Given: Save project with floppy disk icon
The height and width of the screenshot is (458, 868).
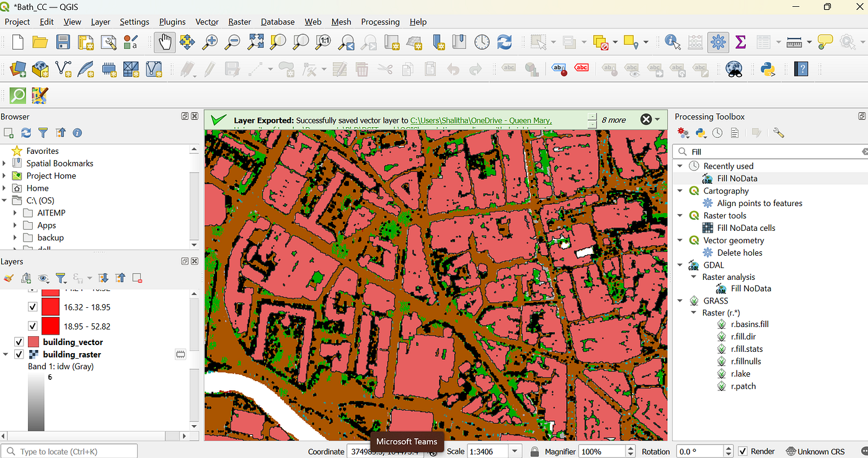Looking at the screenshot, I should [63, 42].
